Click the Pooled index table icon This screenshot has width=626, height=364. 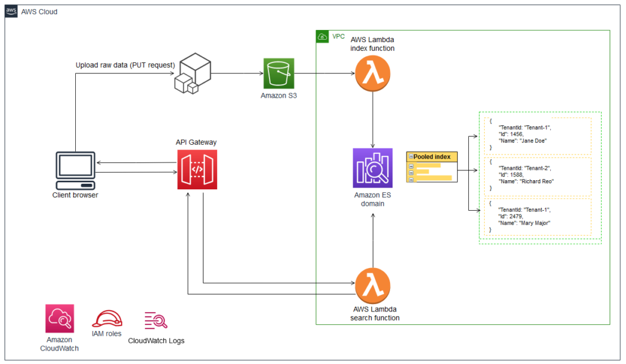click(432, 167)
